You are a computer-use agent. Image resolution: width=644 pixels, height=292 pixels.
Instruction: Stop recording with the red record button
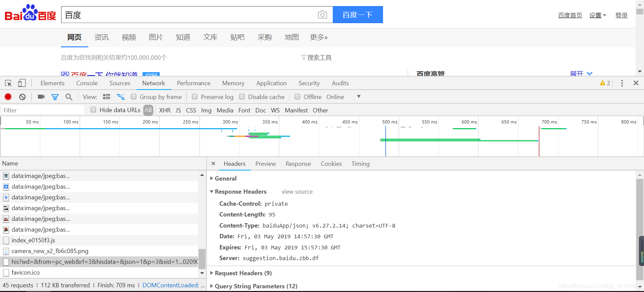(8, 97)
